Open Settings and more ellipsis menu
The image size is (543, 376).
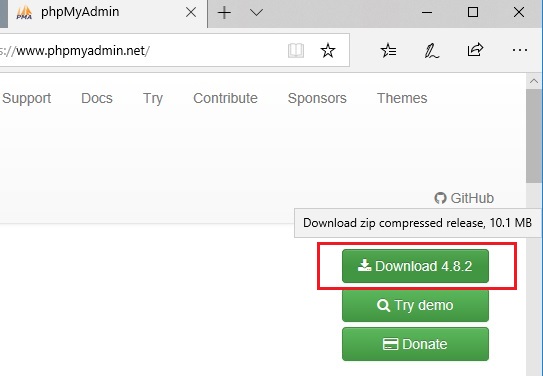coord(519,51)
